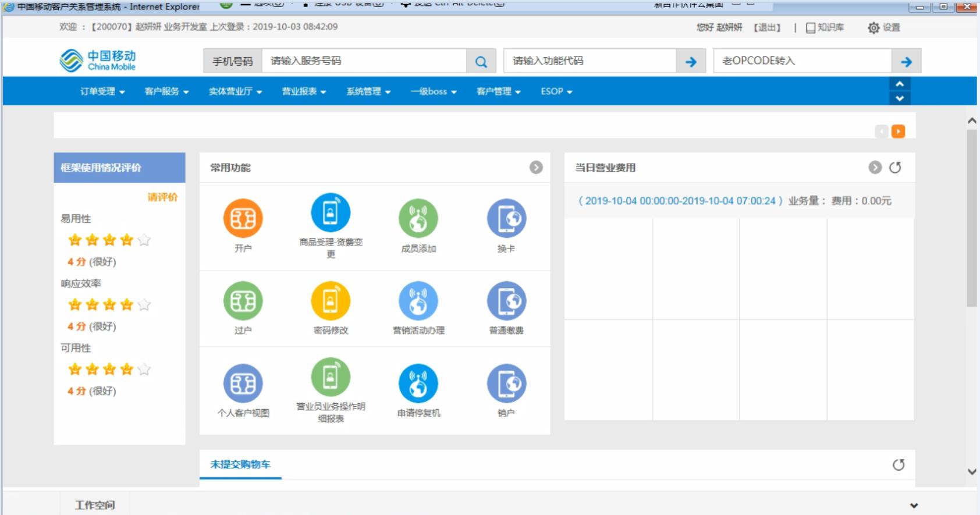Click the arrow icon in 常用功能 header

click(536, 168)
